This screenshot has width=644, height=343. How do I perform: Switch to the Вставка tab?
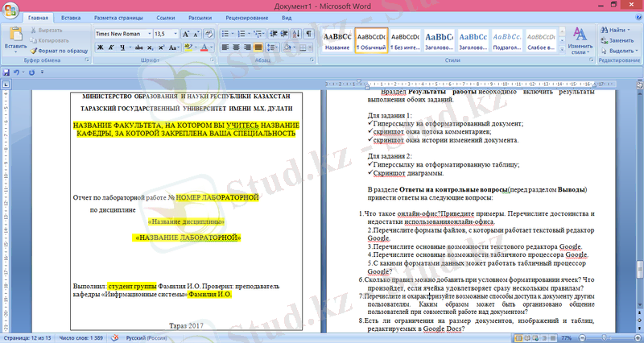pyautogui.click(x=71, y=16)
